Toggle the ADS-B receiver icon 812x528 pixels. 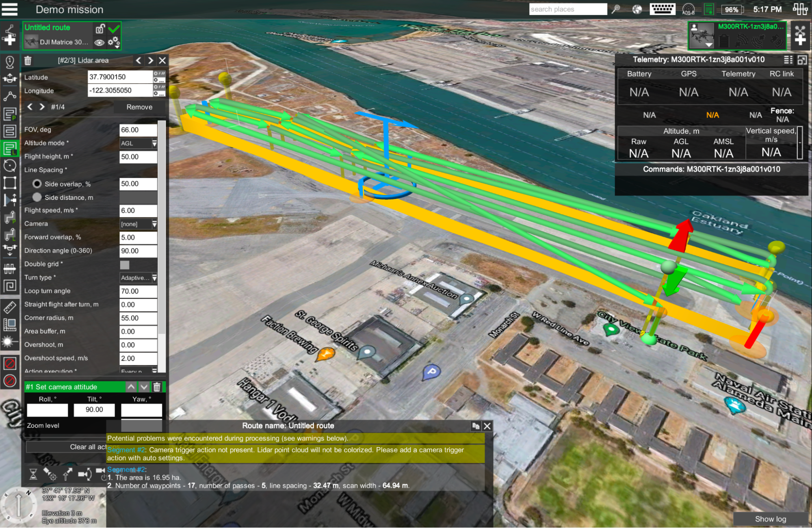pyautogui.click(x=688, y=9)
